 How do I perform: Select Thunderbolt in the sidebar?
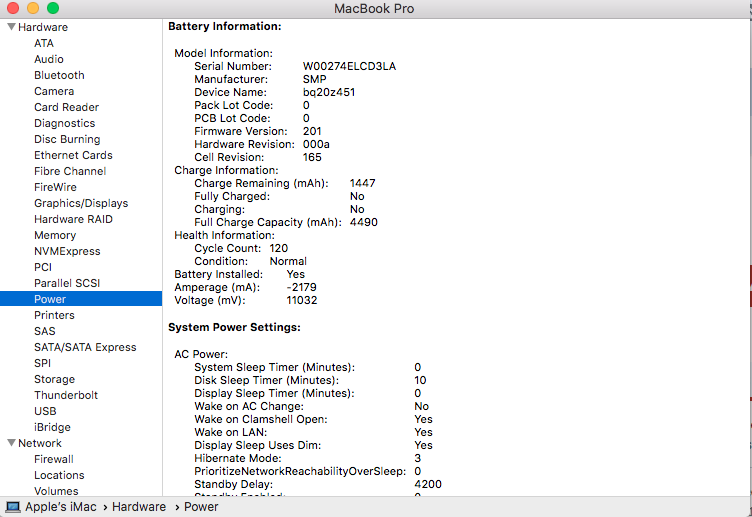pos(66,395)
